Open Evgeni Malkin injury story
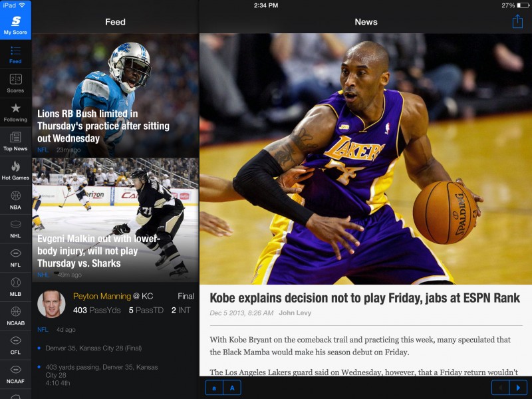The height and width of the screenshot is (399, 532). point(115,220)
